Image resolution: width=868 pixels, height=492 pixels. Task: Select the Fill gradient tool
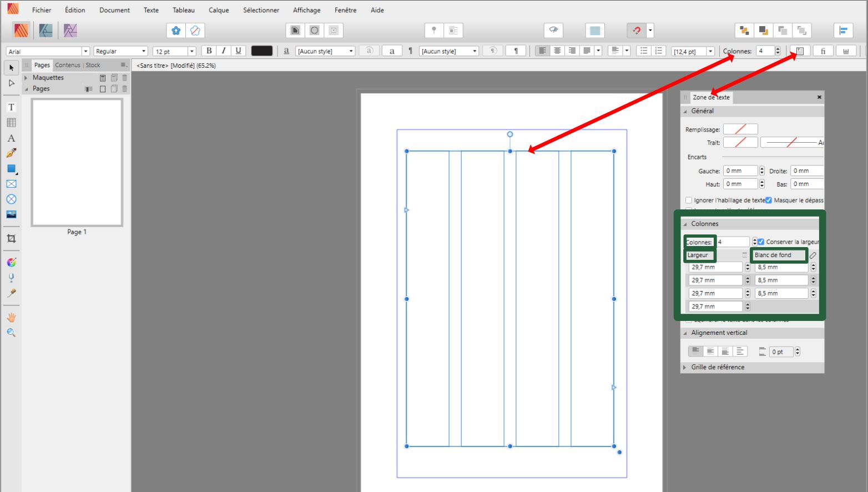tap(11, 263)
